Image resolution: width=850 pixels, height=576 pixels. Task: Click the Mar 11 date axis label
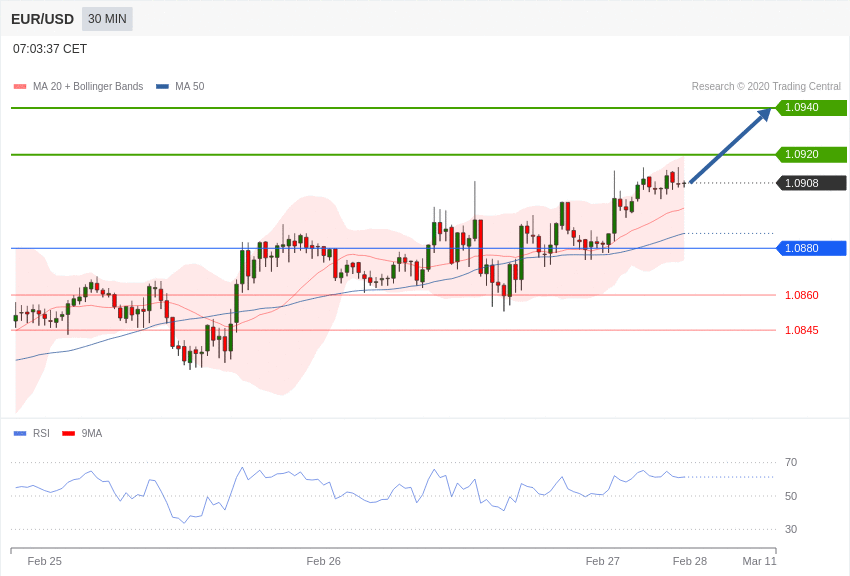[x=759, y=561]
